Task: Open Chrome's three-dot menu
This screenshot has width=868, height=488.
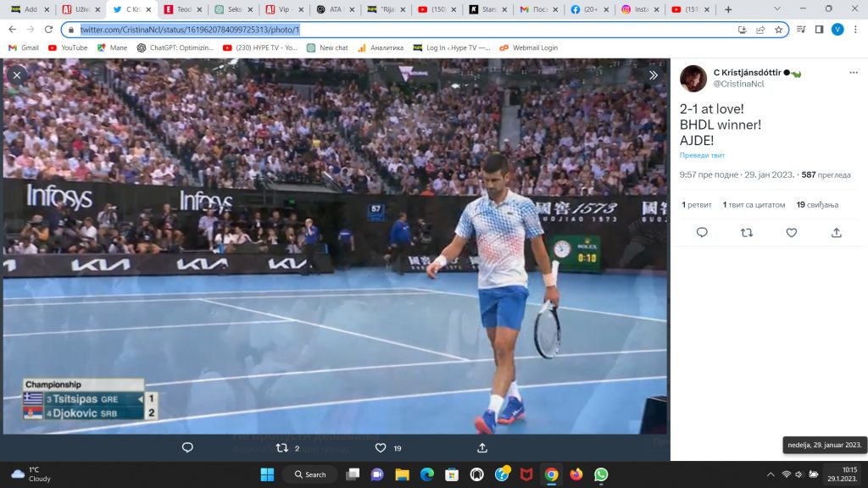Action: tap(855, 29)
